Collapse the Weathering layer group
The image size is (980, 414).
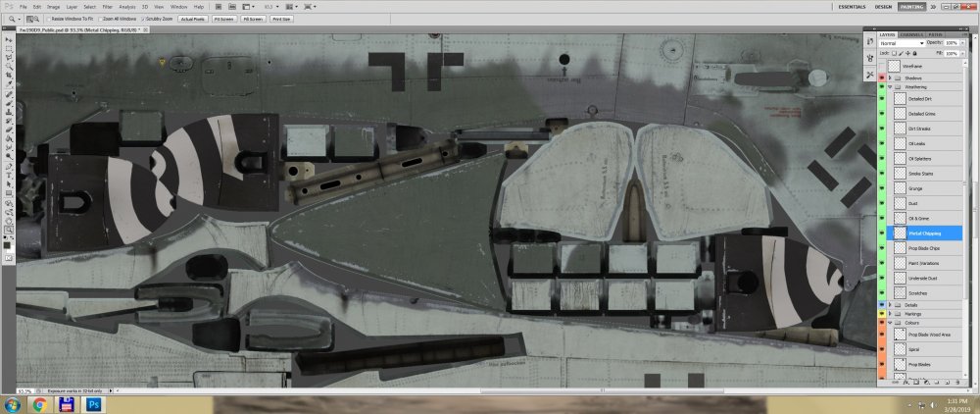pyautogui.click(x=890, y=87)
